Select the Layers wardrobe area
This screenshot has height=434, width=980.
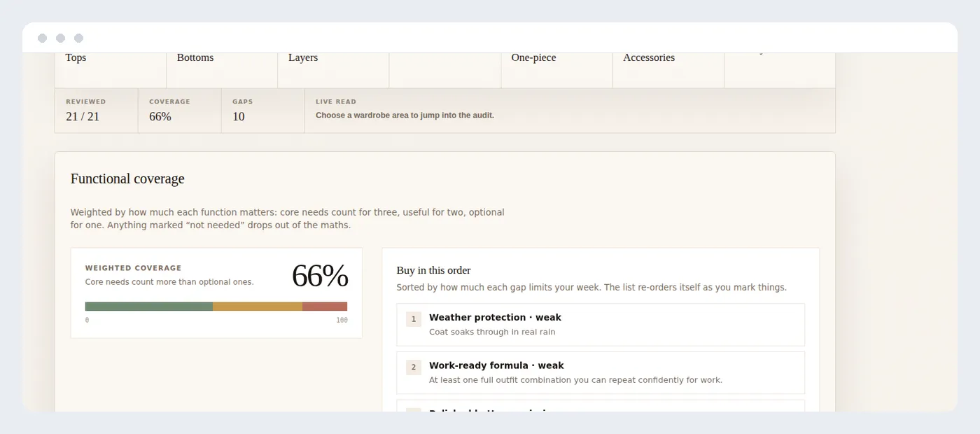click(333, 70)
